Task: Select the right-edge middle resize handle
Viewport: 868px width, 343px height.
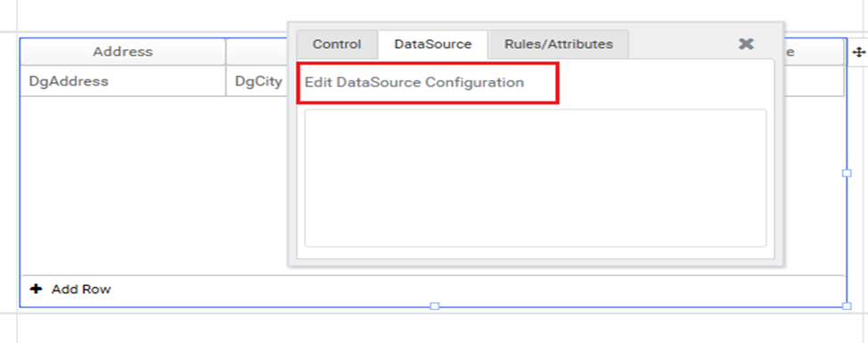Action: 847,173
